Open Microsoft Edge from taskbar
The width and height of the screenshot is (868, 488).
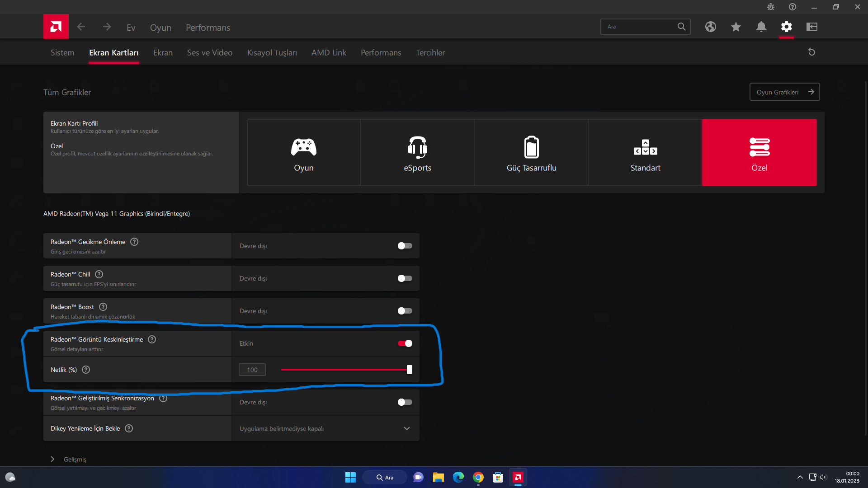coord(458,477)
